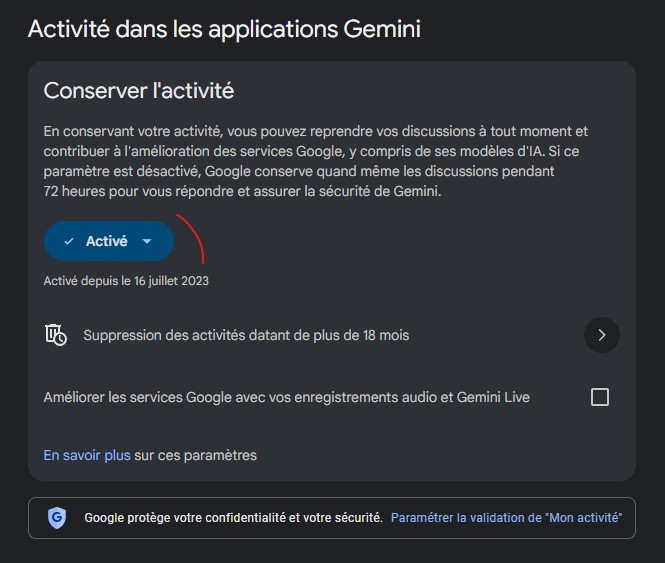The width and height of the screenshot is (665, 563).
Task: Open the Activé status dropdown
Action: coord(109,241)
